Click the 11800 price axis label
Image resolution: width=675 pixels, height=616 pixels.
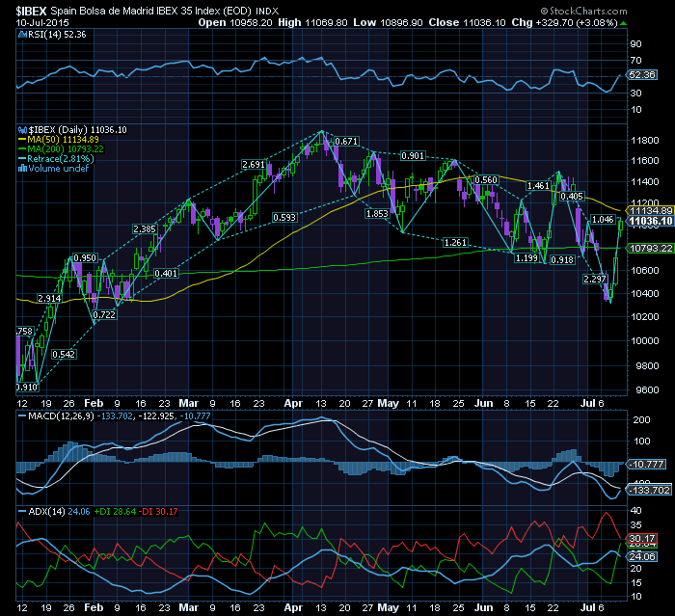click(x=645, y=141)
